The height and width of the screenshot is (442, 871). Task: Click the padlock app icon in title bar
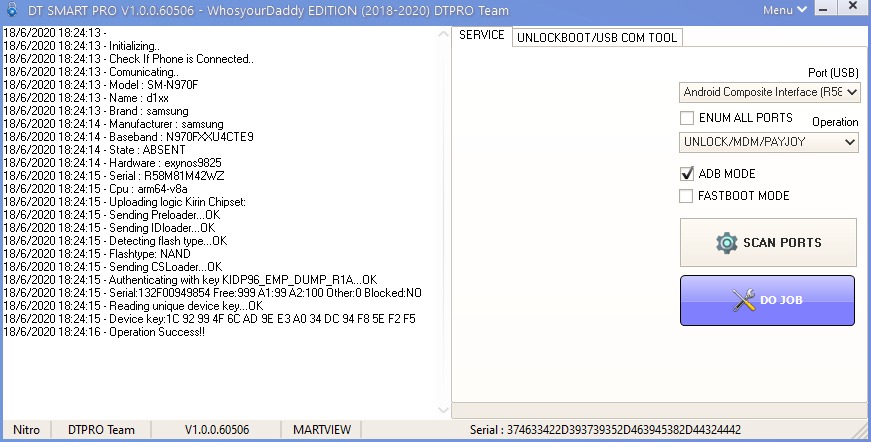[x=12, y=9]
